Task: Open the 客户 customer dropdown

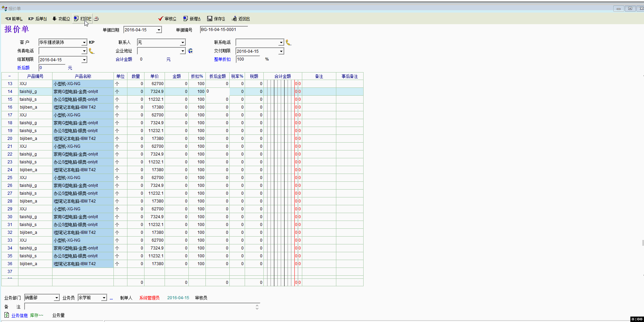Action: pos(84,43)
